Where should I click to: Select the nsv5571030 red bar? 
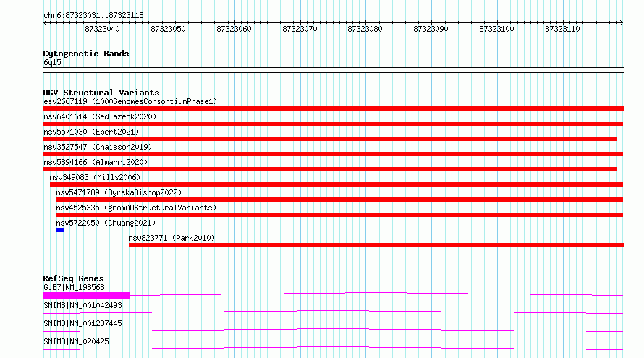pyautogui.click(x=329, y=139)
